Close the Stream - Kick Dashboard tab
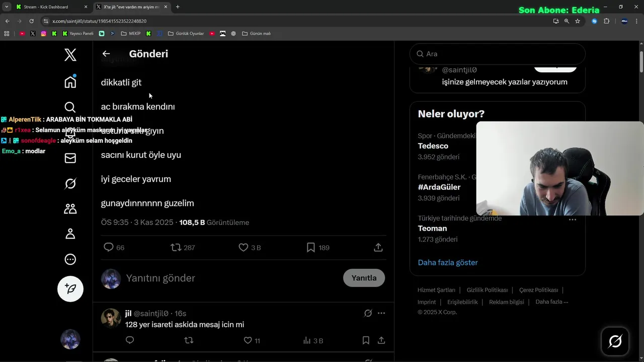The height and width of the screenshot is (362, 644). 86,7
